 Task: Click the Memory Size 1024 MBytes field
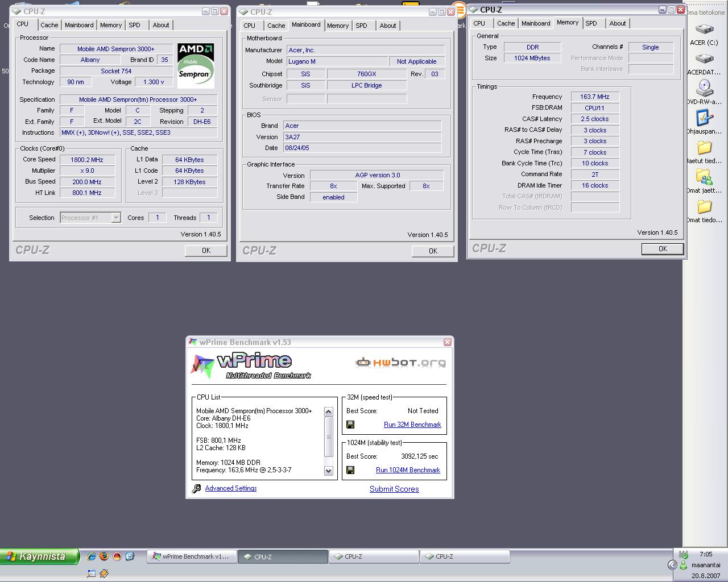tap(532, 58)
